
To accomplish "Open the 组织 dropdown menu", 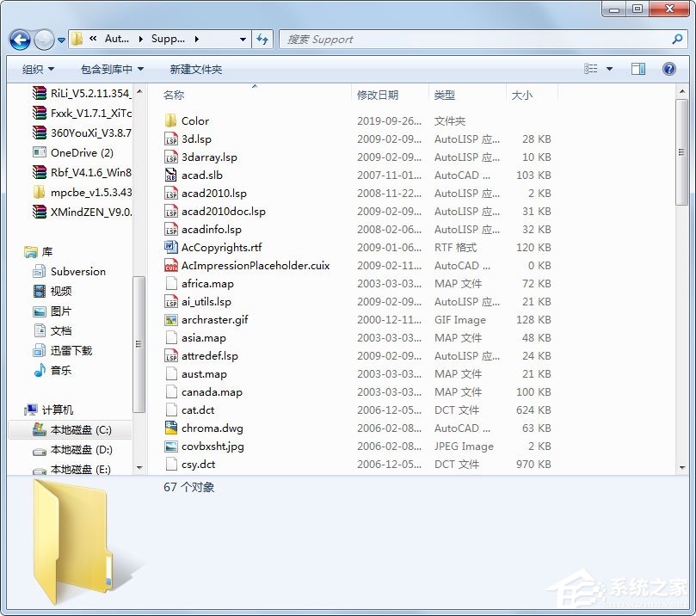I will [36, 69].
